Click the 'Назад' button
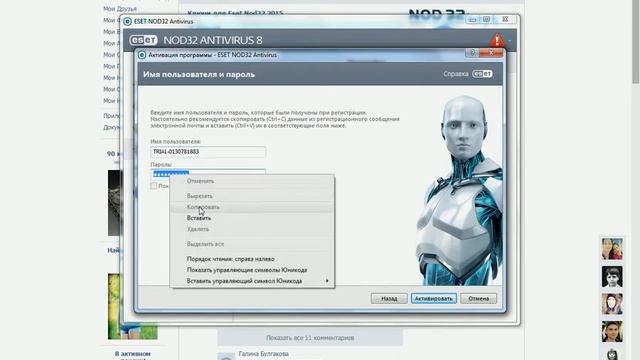This screenshot has width=640, height=360. pos(389,298)
